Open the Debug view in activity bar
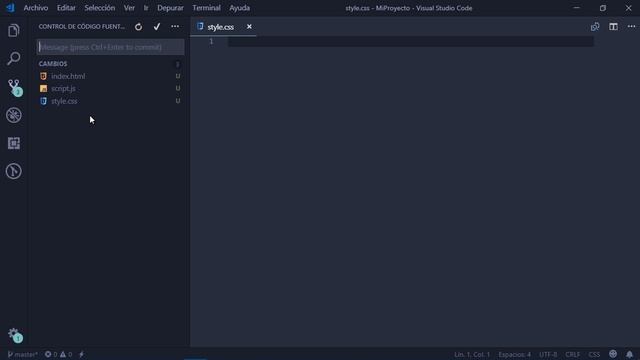The image size is (640, 360). [13, 115]
